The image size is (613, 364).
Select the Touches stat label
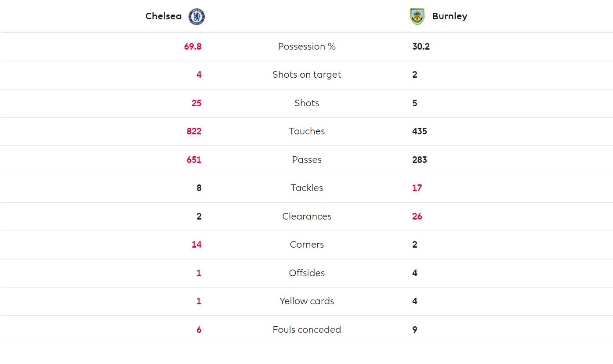(x=307, y=131)
